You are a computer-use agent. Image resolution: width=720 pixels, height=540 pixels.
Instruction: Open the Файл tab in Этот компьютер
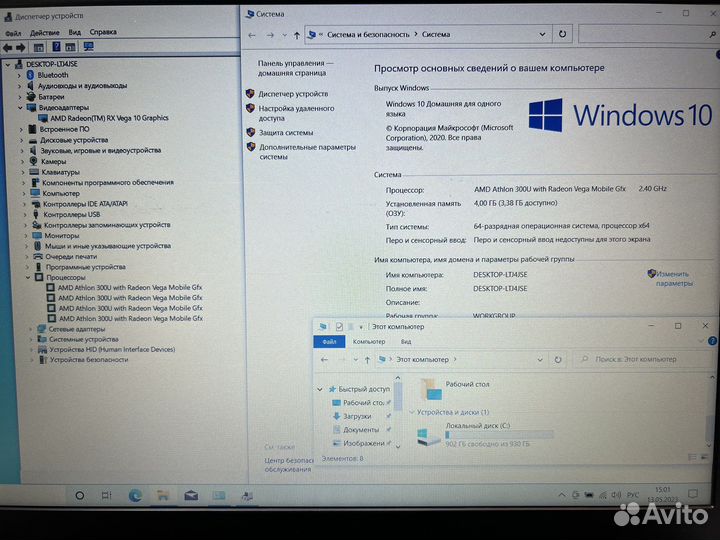pyautogui.click(x=329, y=342)
